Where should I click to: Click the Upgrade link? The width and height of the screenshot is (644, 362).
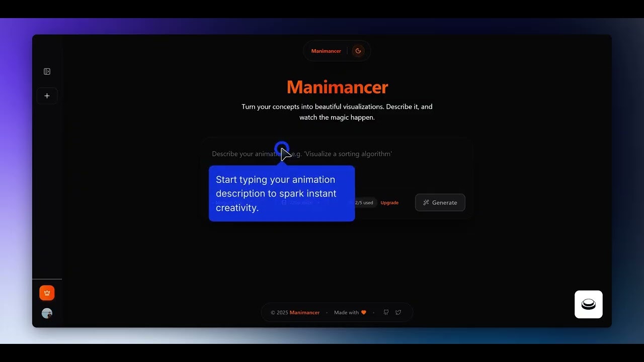click(x=389, y=203)
